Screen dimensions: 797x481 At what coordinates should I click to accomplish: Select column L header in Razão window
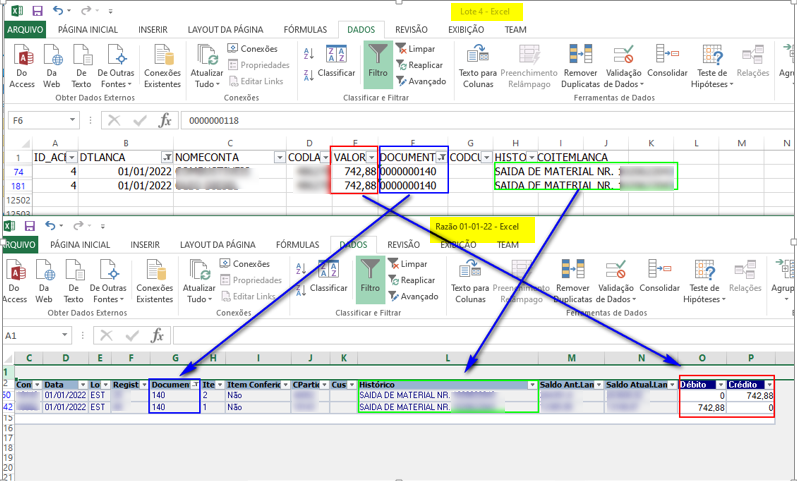click(448, 358)
